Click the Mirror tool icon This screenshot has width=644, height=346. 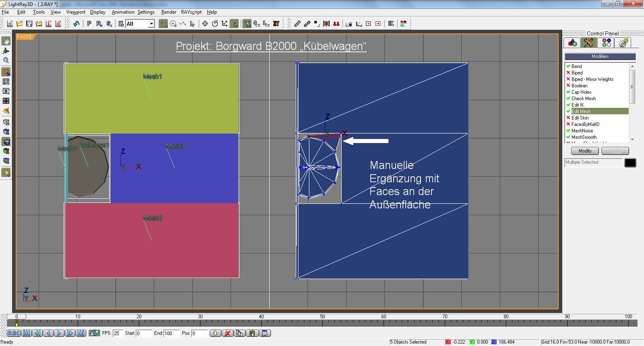click(326, 24)
